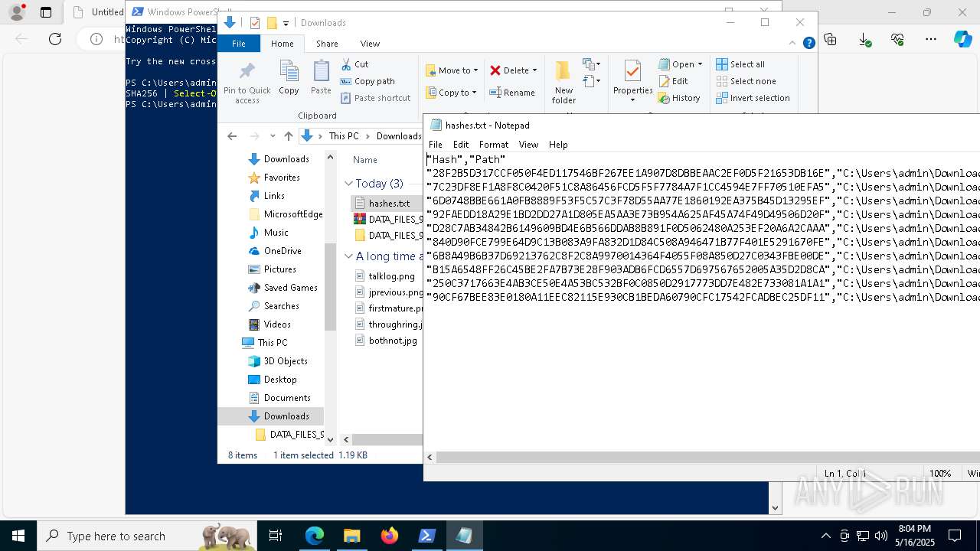Click quick access New folder icon in title bar
Image resolution: width=980 pixels, height=551 pixels.
point(271,23)
